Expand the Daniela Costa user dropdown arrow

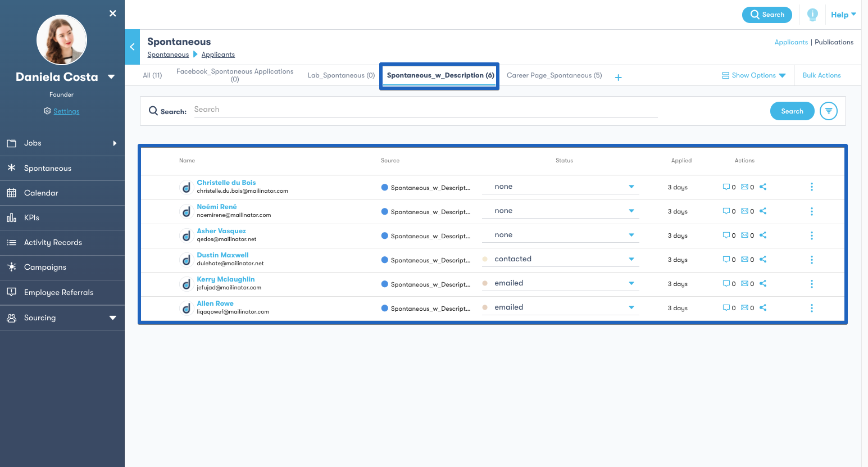pyautogui.click(x=111, y=77)
